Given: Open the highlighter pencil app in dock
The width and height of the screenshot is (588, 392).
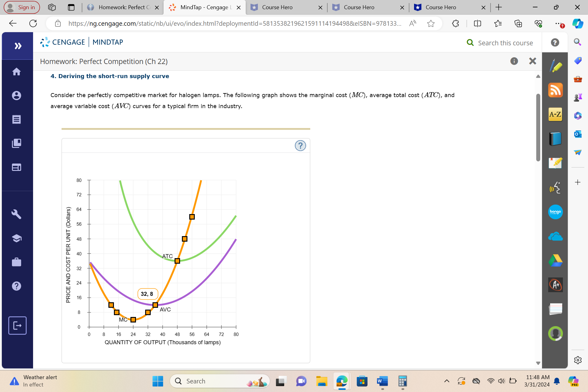Looking at the screenshot, I should (555, 66).
